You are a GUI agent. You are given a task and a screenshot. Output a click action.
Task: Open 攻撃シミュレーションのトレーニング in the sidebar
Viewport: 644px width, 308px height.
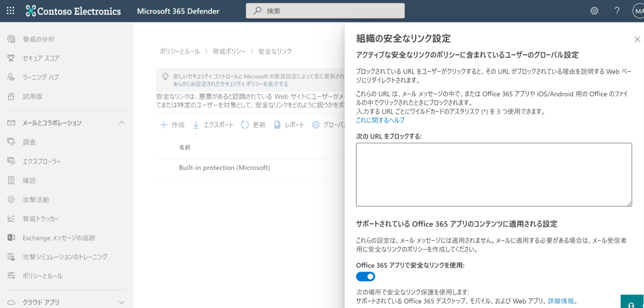[65, 256]
